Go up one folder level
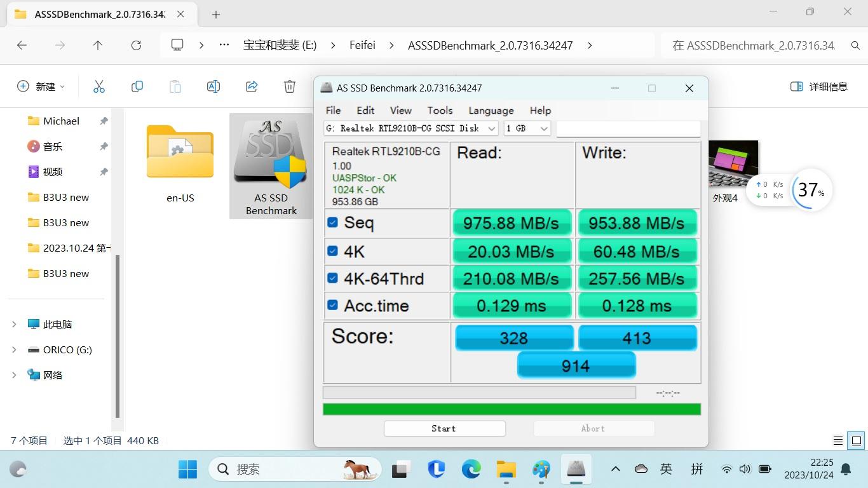Screen dimensions: 868x488 point(98,45)
